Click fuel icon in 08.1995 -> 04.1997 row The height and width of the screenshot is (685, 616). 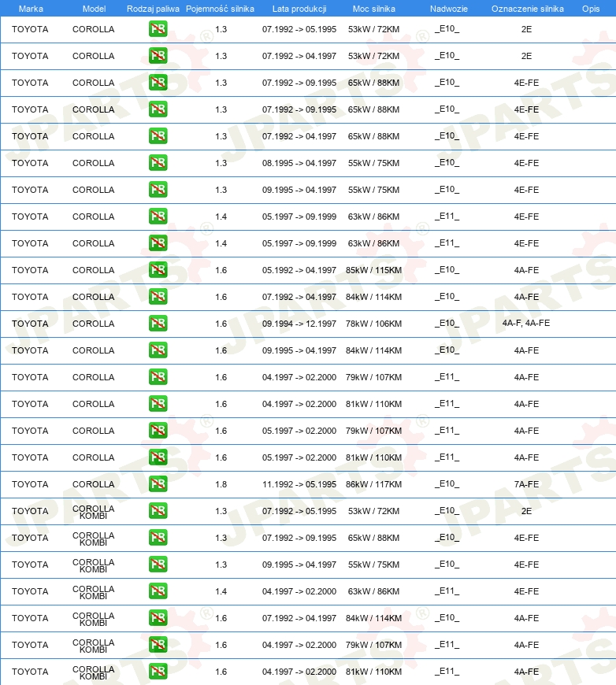158,163
